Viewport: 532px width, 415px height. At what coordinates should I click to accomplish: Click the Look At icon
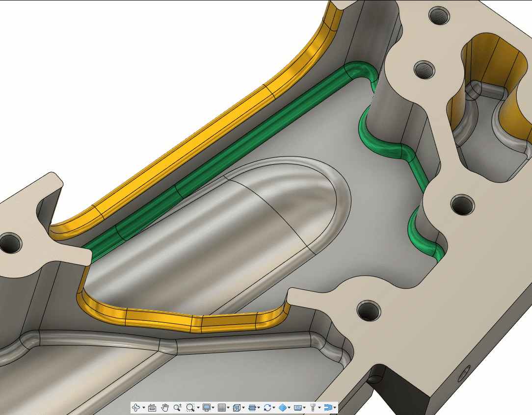(152, 408)
